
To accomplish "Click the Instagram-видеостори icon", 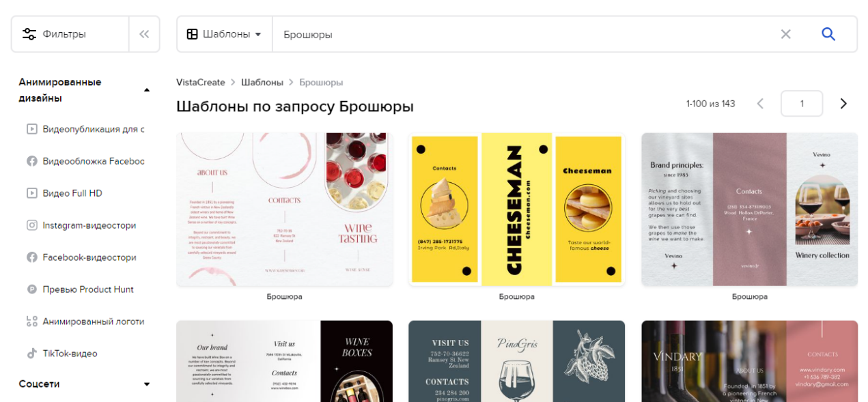I will pyautogui.click(x=31, y=225).
